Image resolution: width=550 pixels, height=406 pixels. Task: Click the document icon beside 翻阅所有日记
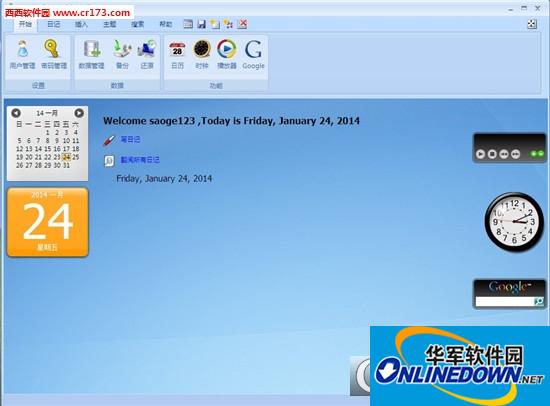pos(109,161)
